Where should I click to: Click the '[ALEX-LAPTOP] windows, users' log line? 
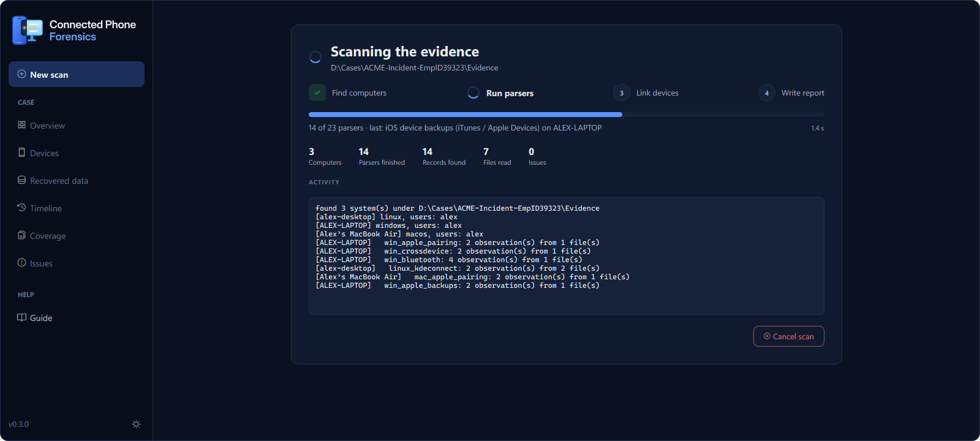coord(388,225)
